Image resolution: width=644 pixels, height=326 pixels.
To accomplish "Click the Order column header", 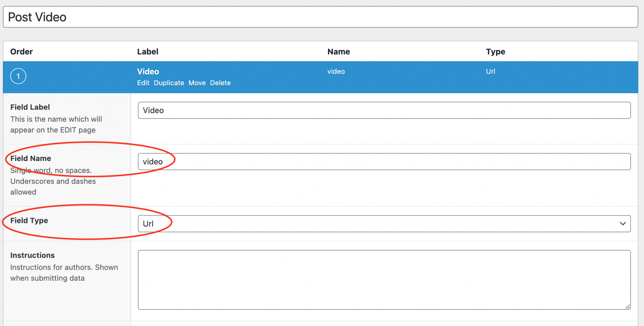I will (21, 52).
